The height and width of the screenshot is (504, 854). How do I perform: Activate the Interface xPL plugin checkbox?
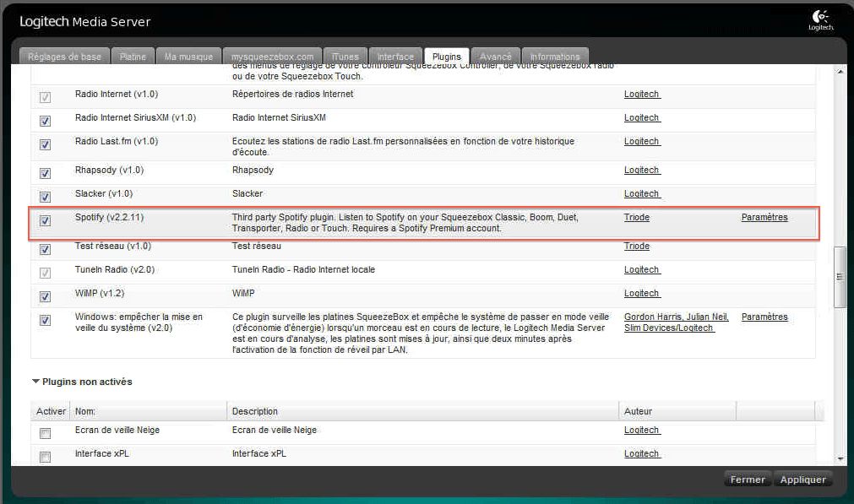[46, 457]
